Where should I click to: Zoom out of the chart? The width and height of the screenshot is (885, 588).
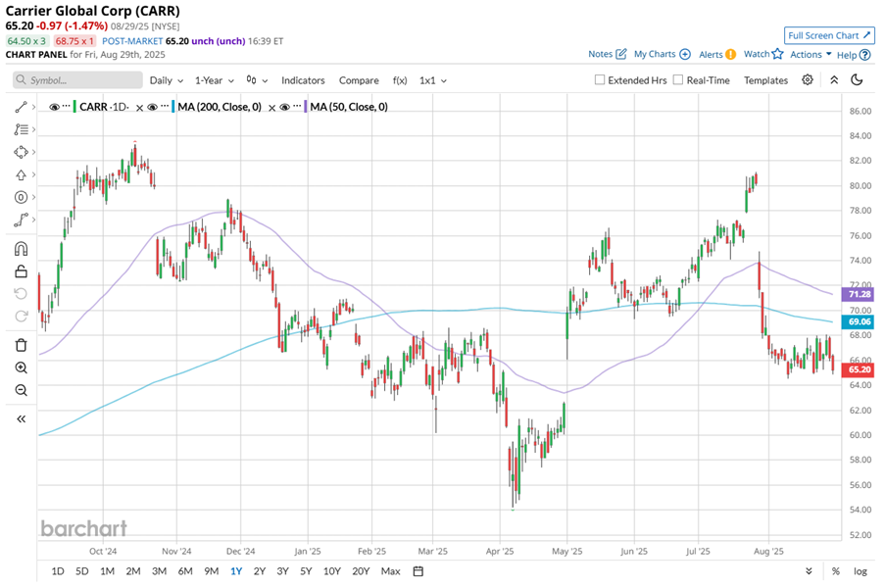point(21,390)
